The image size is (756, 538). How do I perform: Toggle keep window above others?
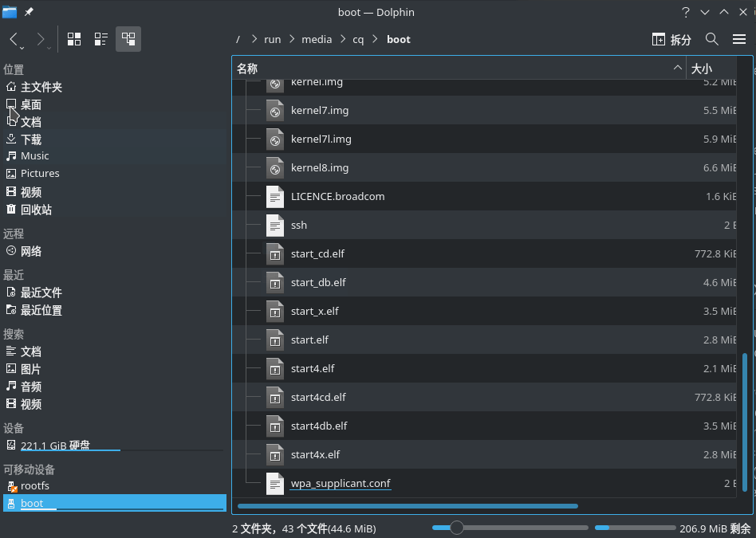pyautogui.click(x=724, y=12)
